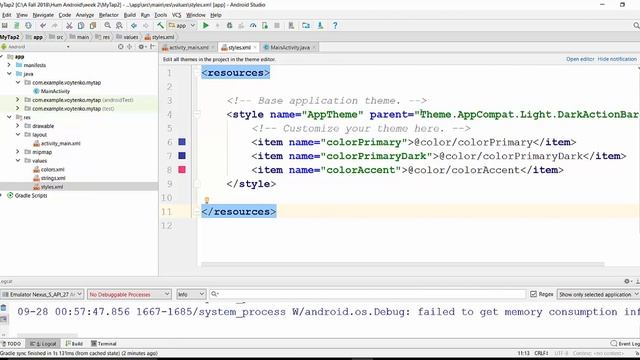The height and width of the screenshot is (360, 640).
Task: Click the navigate Forward arrow icon
Action: pos(145,26)
